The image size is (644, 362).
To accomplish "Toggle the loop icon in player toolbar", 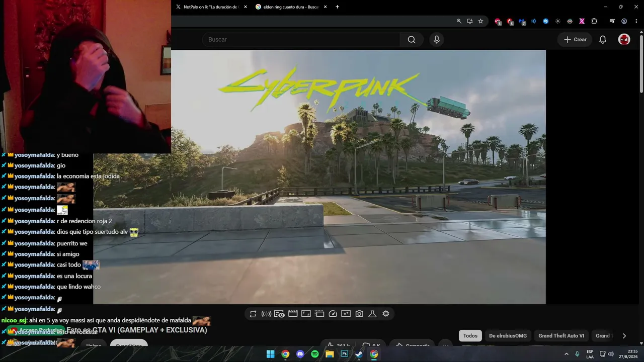I will pyautogui.click(x=253, y=314).
